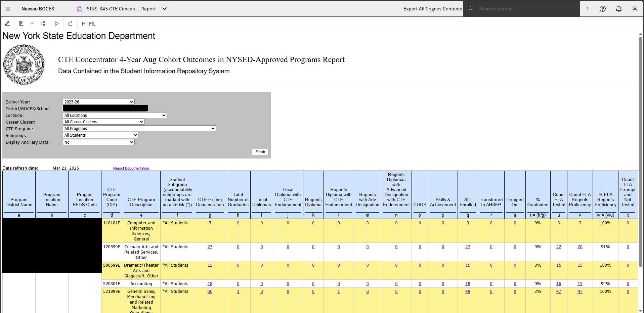Click Still Enrolled value 49 in General Sales row
The width and height of the screenshot is (644, 313).
tap(468, 292)
